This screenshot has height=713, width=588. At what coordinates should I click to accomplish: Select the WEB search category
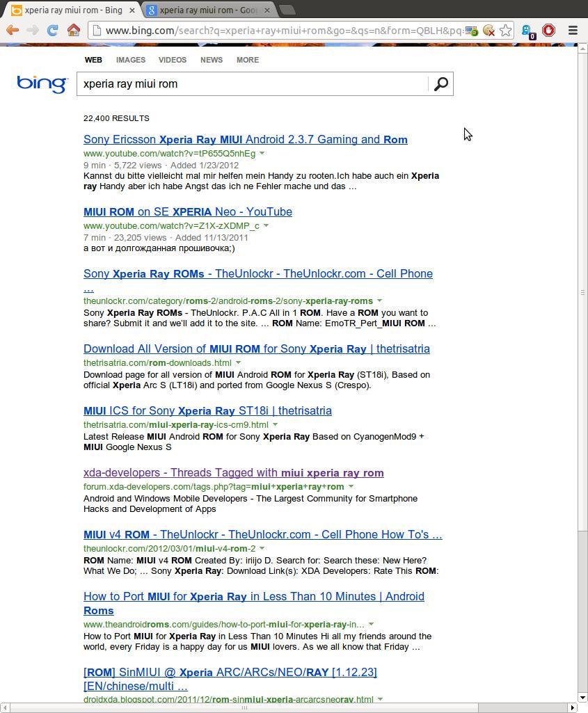[93, 60]
